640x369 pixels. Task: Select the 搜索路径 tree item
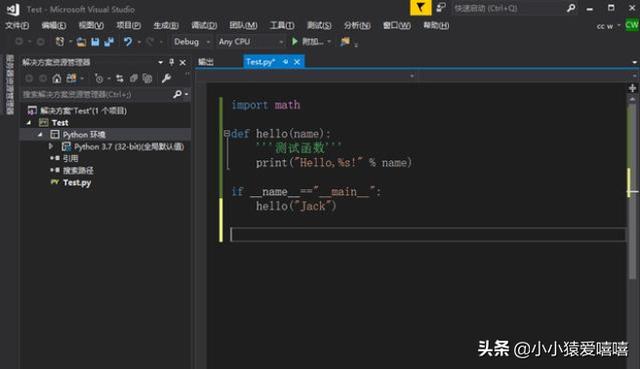78,170
